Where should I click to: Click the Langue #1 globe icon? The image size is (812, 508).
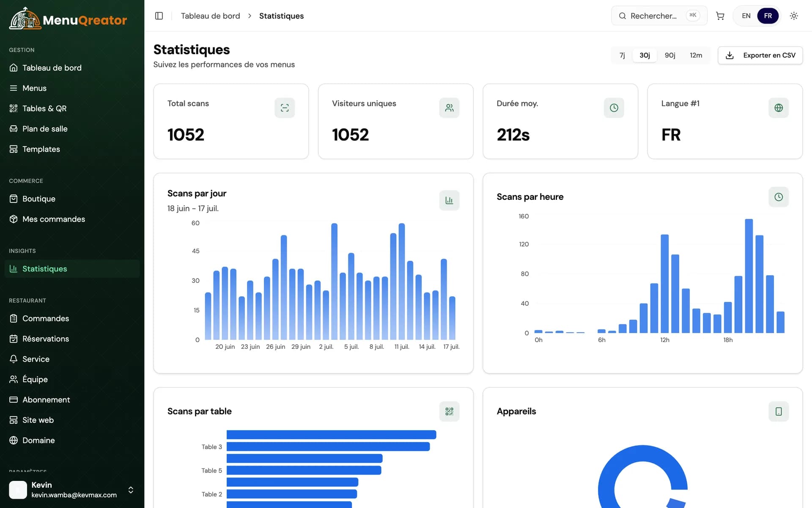779,108
